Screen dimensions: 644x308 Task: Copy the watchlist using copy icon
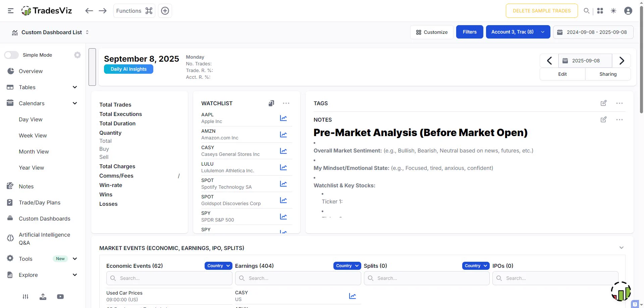coord(271,103)
